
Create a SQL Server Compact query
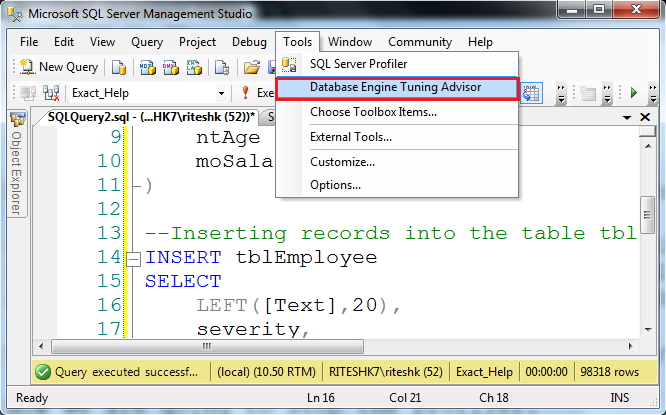pos(222,67)
